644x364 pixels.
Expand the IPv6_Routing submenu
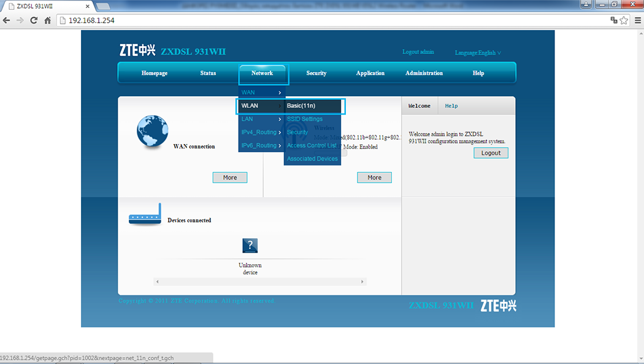(261, 145)
